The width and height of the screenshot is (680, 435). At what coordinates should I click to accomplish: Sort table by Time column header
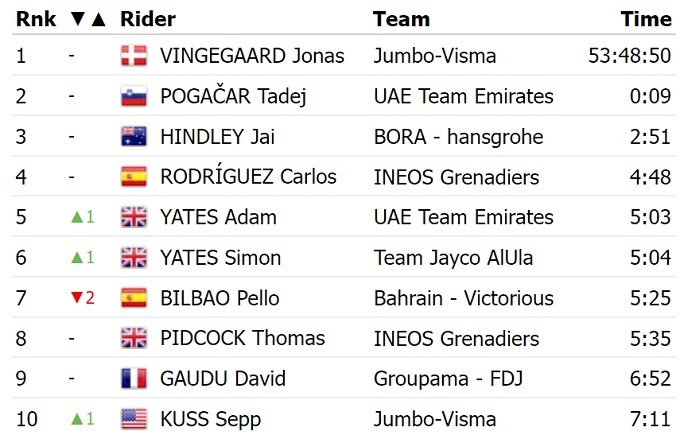pyautogui.click(x=645, y=19)
